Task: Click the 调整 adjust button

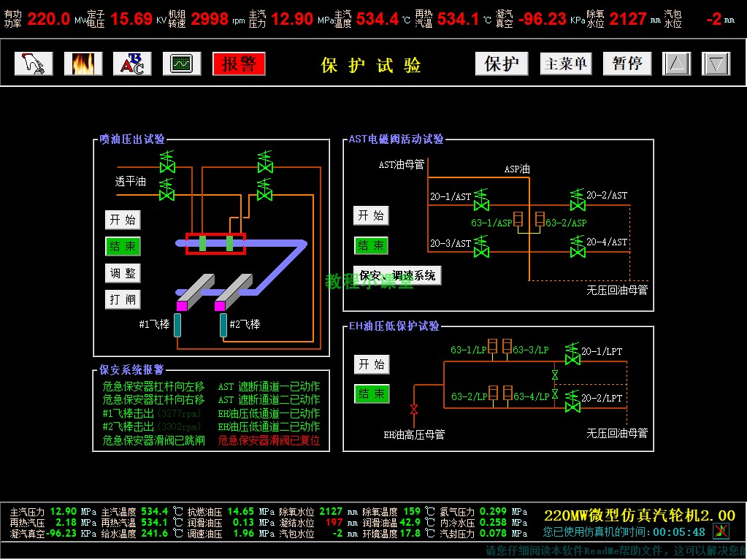Action: tap(123, 273)
